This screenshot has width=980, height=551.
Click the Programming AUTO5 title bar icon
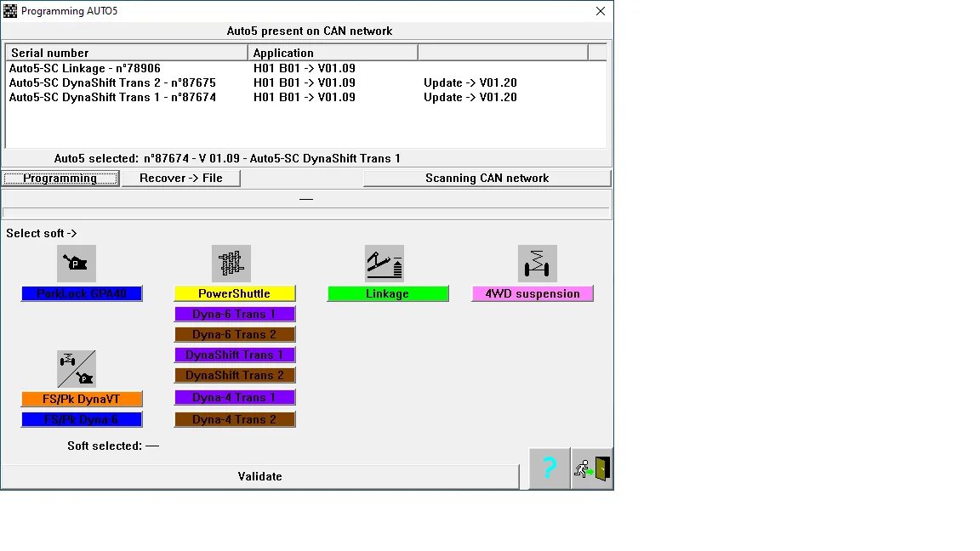coord(10,11)
